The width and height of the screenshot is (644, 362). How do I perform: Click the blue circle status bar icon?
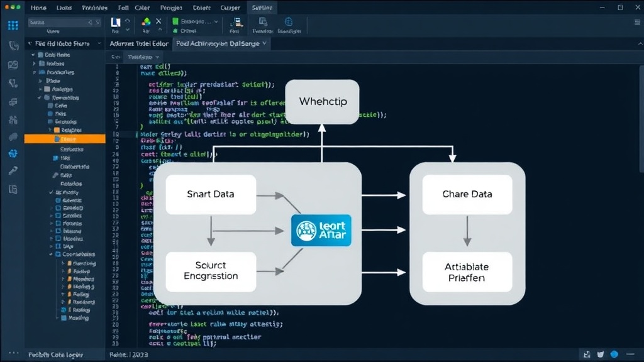tap(614, 354)
